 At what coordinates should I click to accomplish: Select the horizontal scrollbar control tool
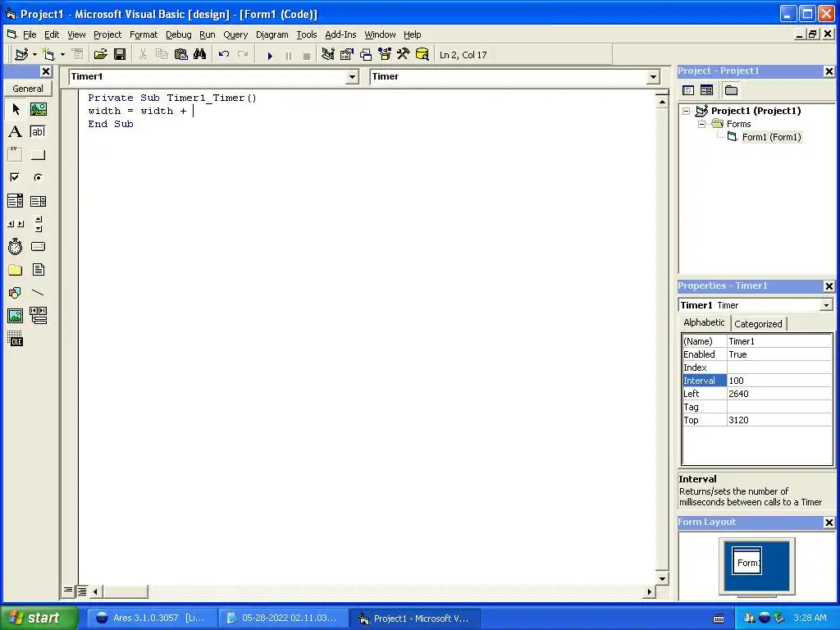pyautogui.click(x=16, y=224)
